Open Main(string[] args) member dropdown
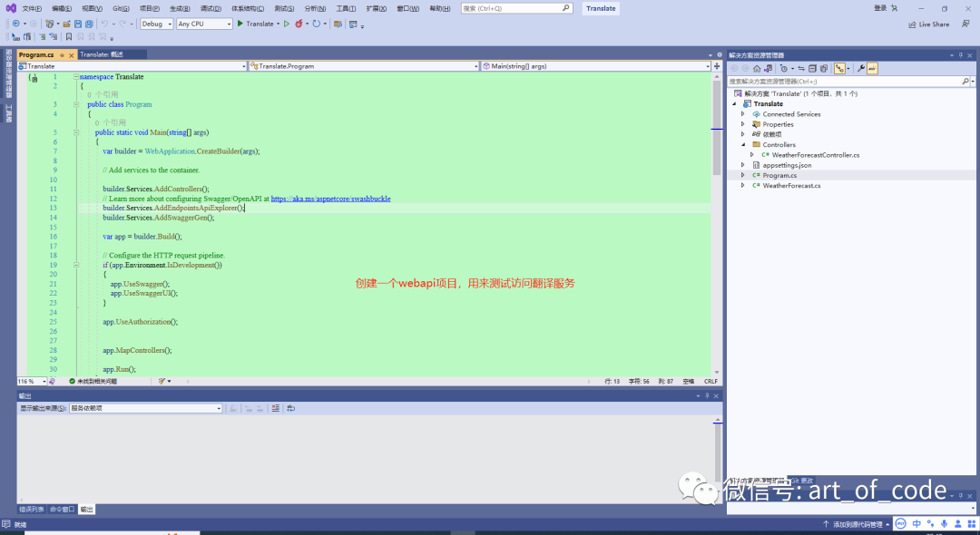 click(595, 66)
